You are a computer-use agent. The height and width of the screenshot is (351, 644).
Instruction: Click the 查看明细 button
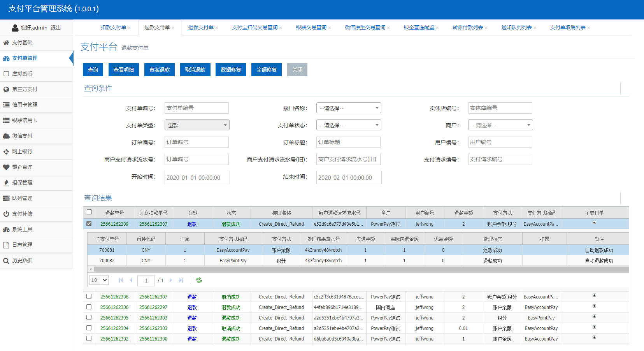click(124, 70)
